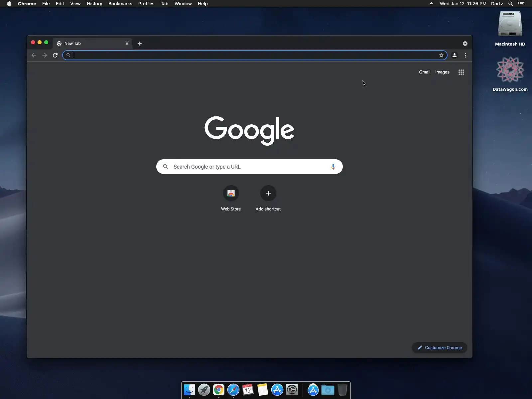Open the Tab menu in menu bar

click(165, 4)
